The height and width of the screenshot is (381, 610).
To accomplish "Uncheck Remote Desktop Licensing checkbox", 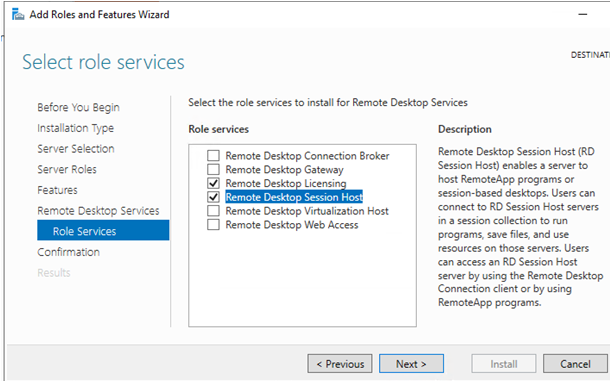I will (x=213, y=183).
